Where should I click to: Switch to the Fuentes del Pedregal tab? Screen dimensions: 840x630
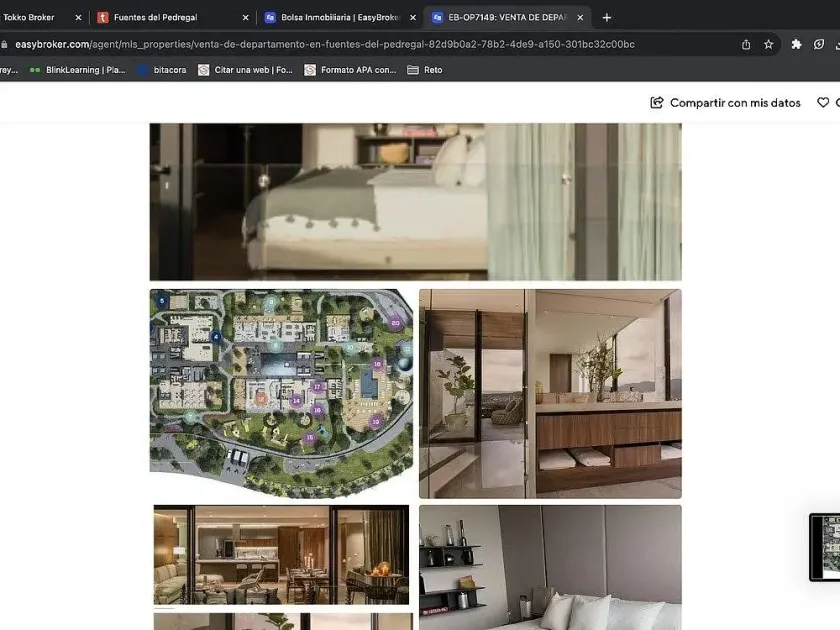(155, 17)
